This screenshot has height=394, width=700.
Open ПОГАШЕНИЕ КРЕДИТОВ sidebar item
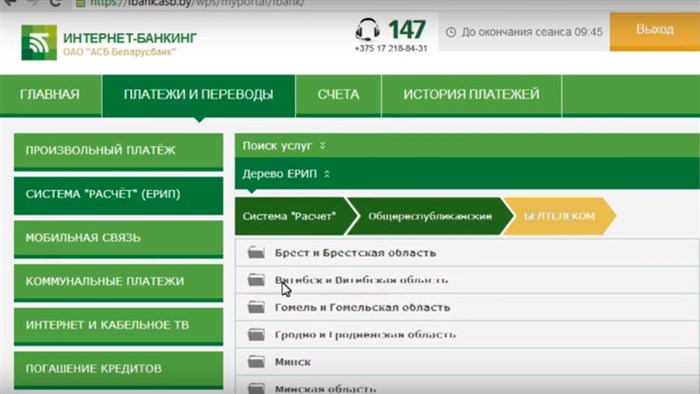click(x=118, y=369)
